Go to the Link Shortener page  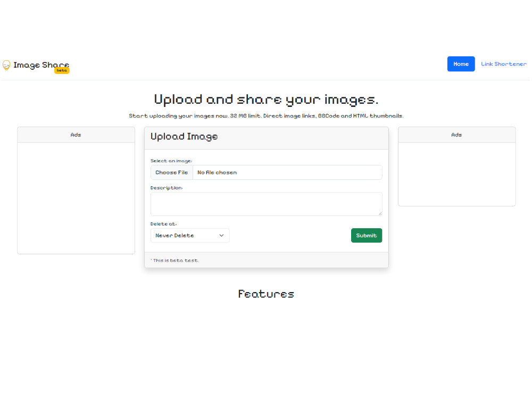(x=503, y=64)
